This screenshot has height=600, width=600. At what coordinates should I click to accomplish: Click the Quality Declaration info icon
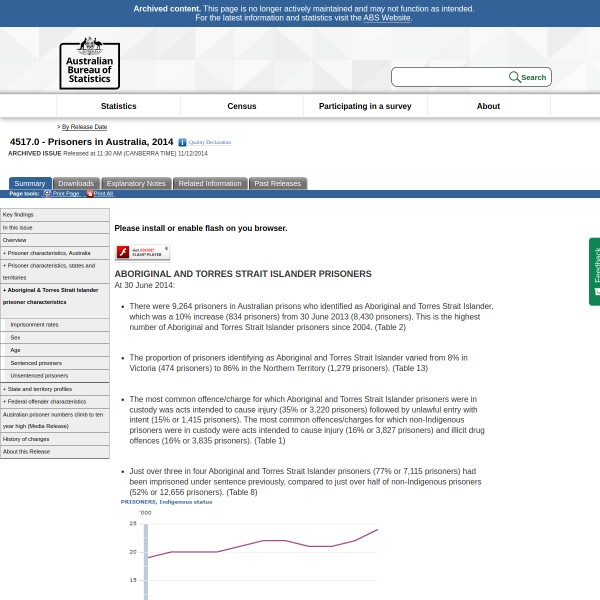182,143
